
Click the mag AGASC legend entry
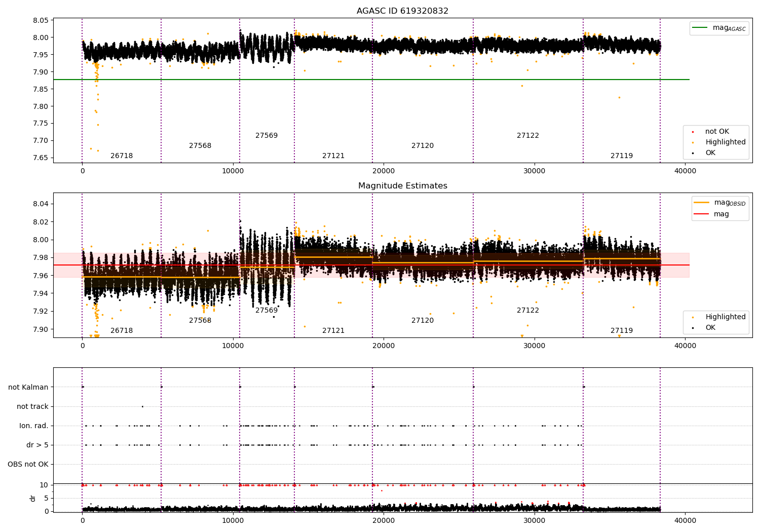(x=719, y=28)
